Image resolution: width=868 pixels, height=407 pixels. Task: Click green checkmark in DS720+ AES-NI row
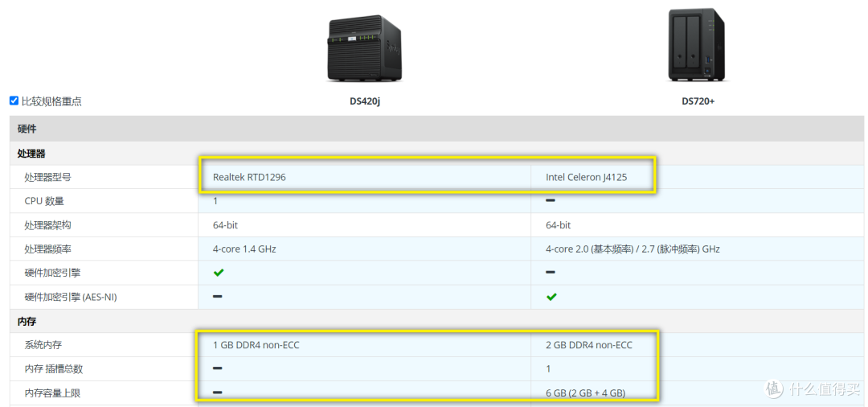551,297
